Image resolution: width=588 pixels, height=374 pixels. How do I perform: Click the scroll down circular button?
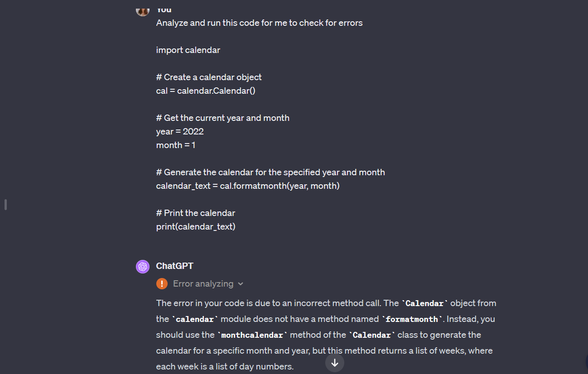334,363
